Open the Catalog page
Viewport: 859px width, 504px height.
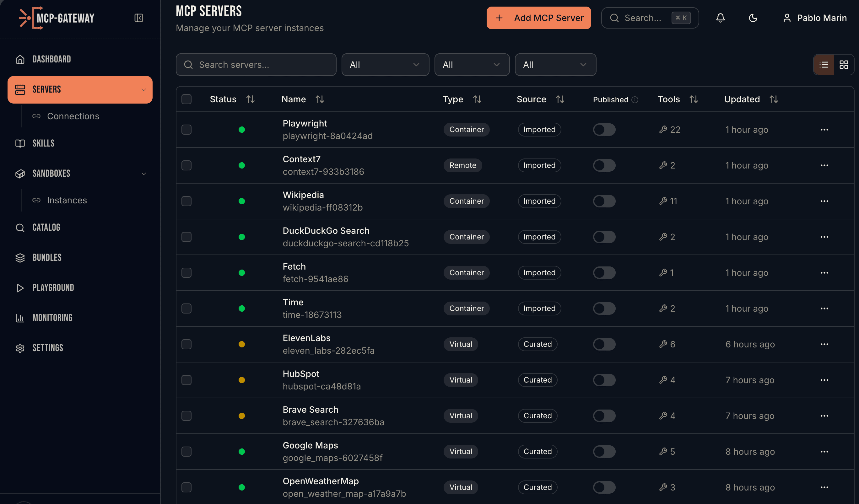click(x=46, y=227)
